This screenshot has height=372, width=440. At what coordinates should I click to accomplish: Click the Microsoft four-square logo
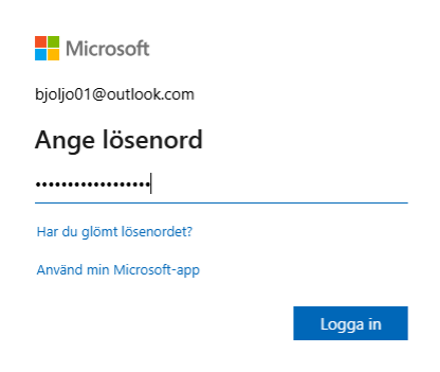pyautogui.click(x=47, y=48)
